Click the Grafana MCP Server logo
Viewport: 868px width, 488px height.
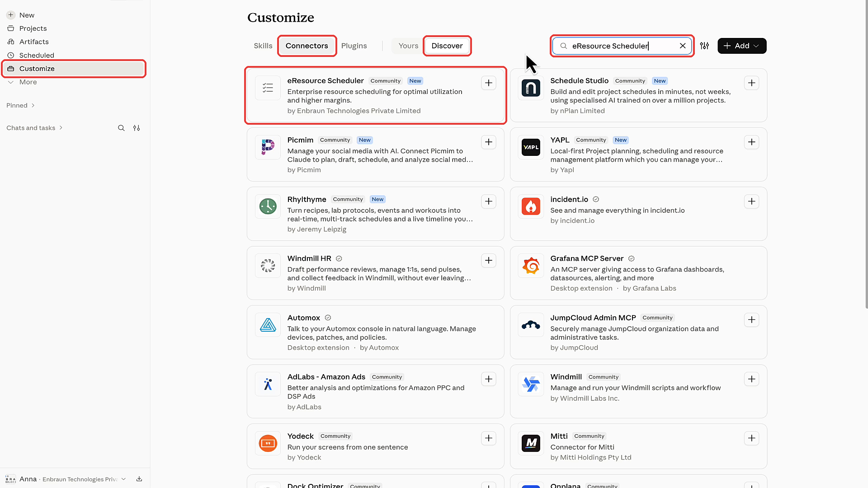coord(531,265)
